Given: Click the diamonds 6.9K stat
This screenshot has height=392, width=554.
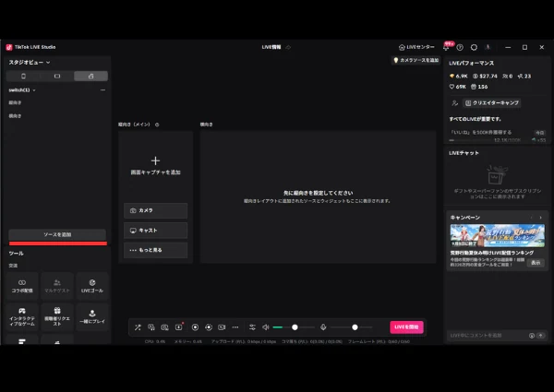Looking at the screenshot, I should [458, 77].
